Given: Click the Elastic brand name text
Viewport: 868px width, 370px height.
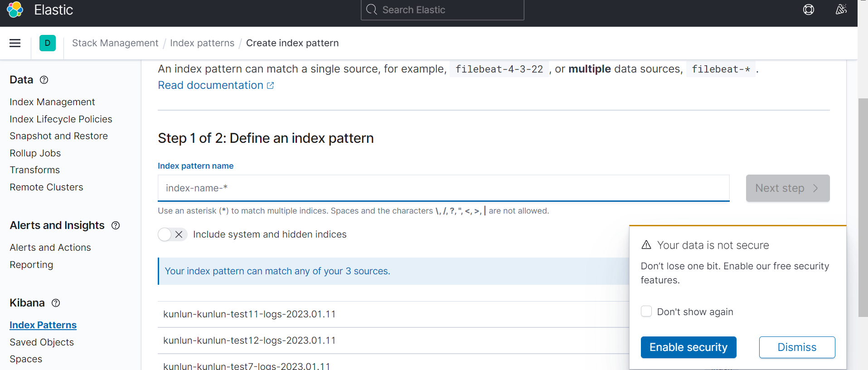Looking at the screenshot, I should coord(53,10).
